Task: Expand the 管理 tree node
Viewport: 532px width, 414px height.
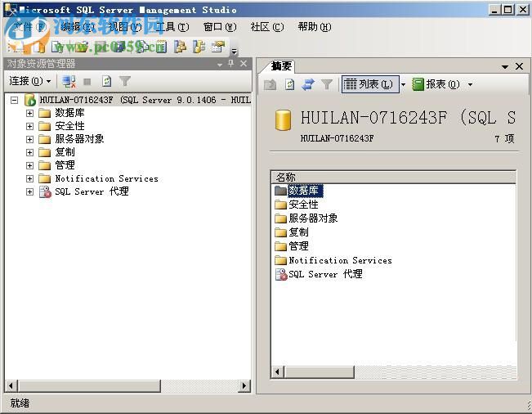Action: click(30, 165)
